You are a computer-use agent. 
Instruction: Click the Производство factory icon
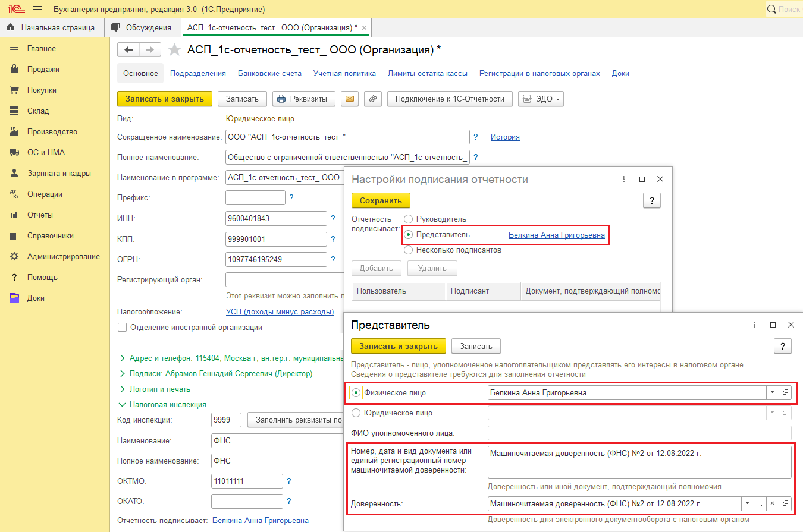click(x=15, y=131)
